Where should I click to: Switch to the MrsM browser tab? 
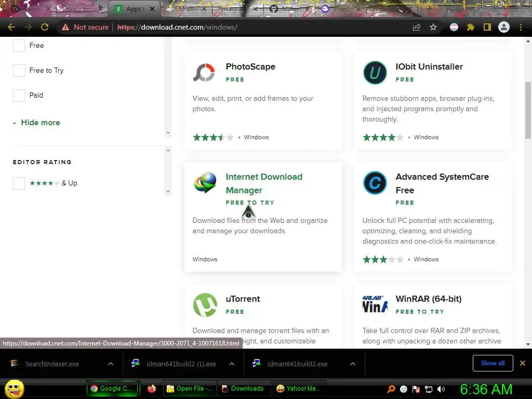coord(187,9)
